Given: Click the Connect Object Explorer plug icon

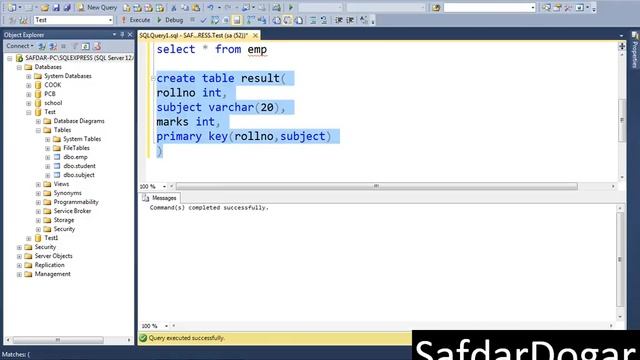Looking at the screenshot, I should pyautogui.click(x=42, y=46).
